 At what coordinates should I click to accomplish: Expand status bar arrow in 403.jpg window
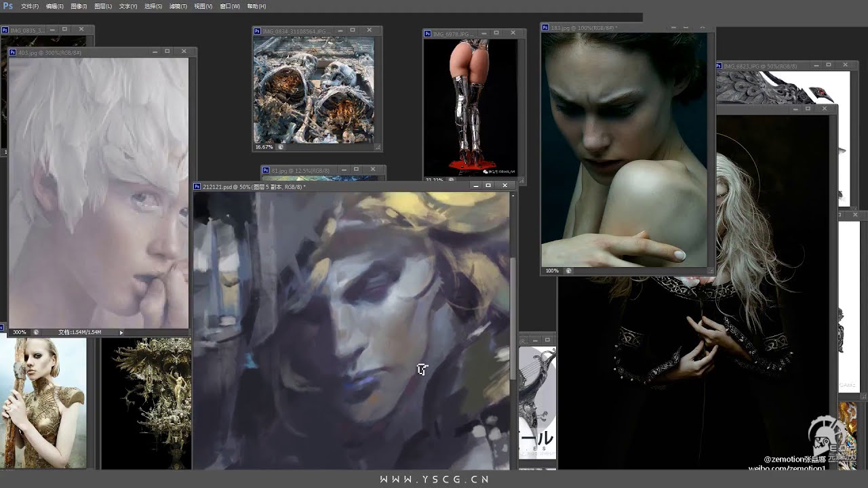pos(121,332)
